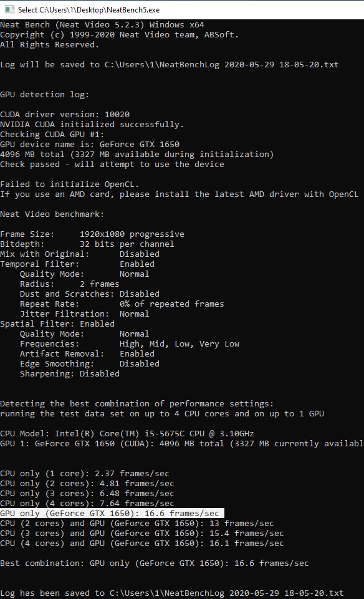The image size is (364, 599).
Task: Click the 'Checking CUDA GPU #1:' line
Action: pyautogui.click(x=52, y=134)
